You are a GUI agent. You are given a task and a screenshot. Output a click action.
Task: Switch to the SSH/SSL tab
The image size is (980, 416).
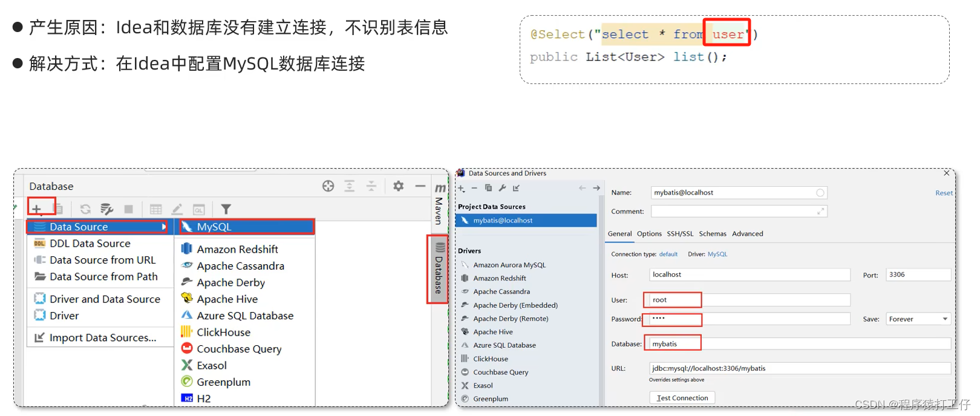[x=680, y=234]
